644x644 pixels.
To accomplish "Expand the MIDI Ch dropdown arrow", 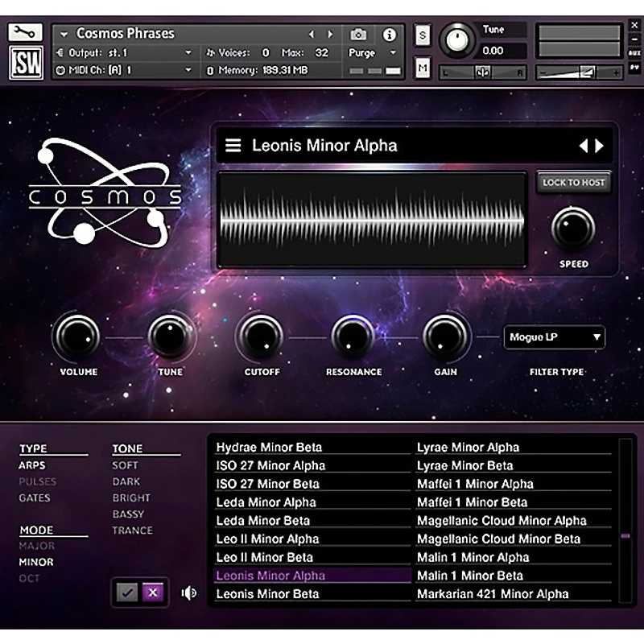I will tap(188, 70).
